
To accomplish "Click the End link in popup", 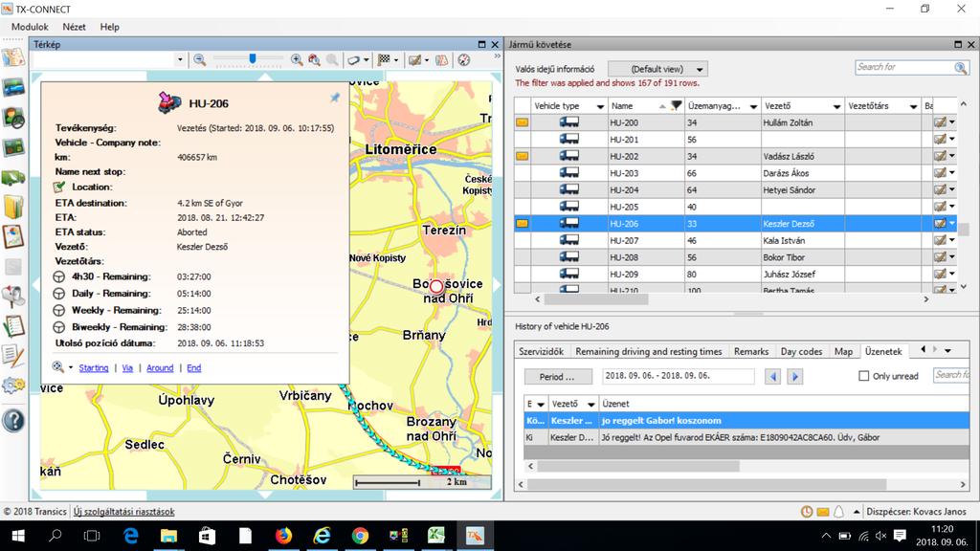I will click(193, 368).
